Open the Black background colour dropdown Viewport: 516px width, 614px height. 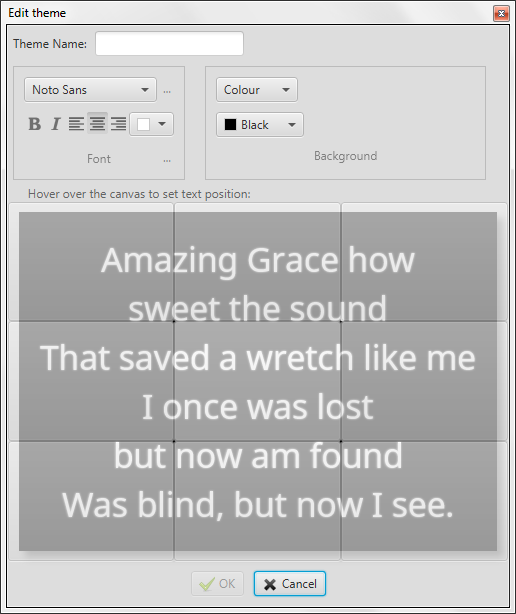pos(260,125)
